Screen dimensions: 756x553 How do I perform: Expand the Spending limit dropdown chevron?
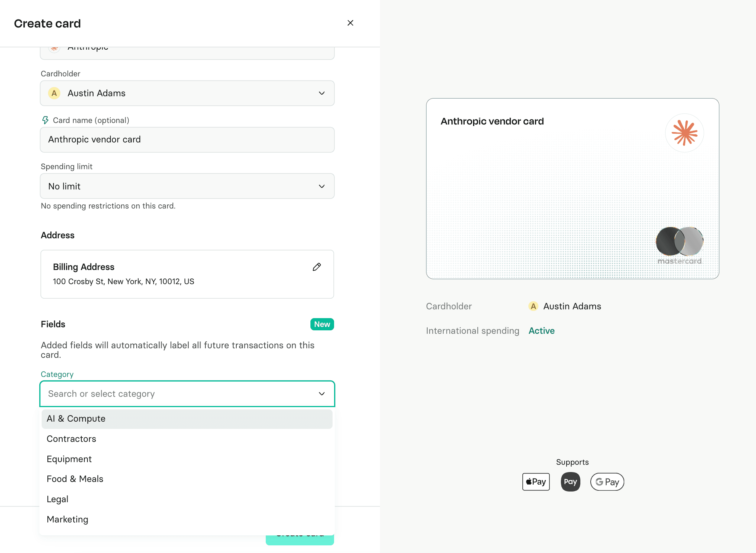(322, 186)
